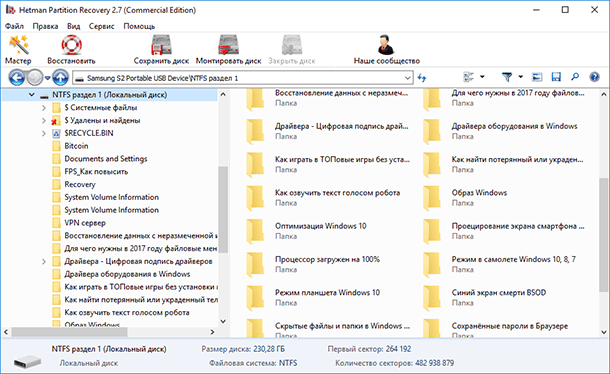Click the filter funnel icon
610x374 pixels.
pos(507,77)
